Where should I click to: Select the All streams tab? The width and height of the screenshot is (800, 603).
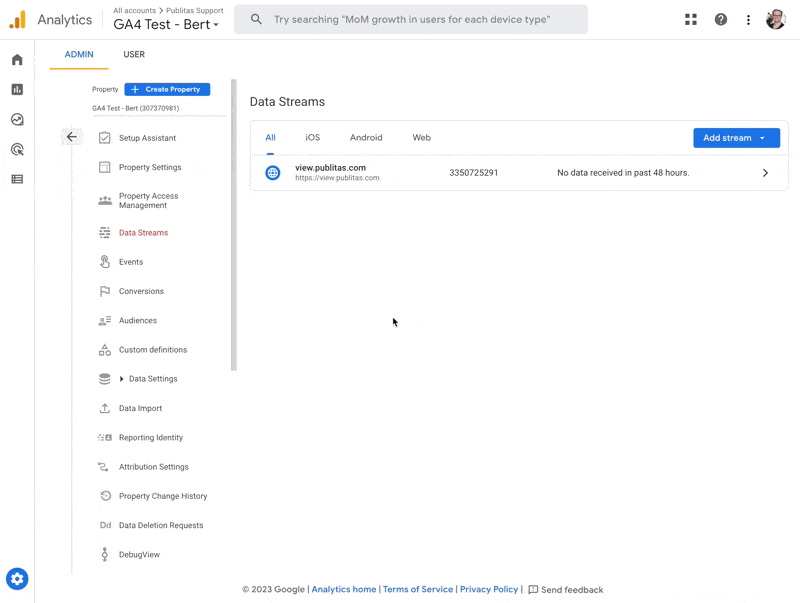pyautogui.click(x=270, y=138)
